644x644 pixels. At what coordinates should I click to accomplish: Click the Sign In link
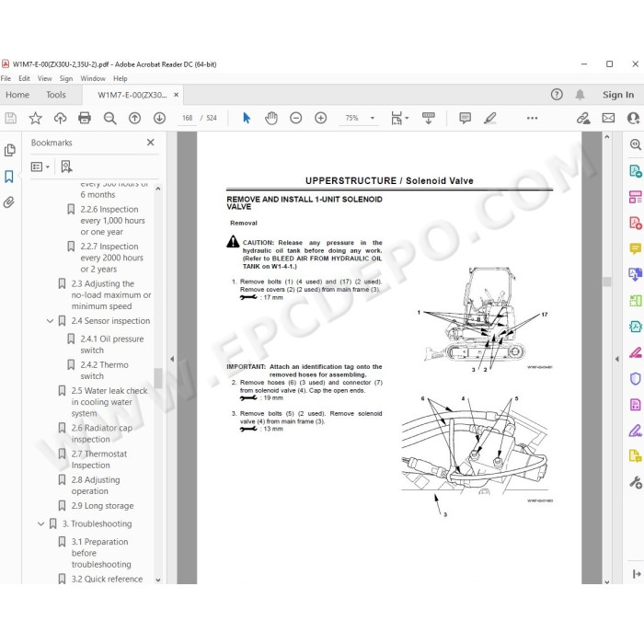618,95
